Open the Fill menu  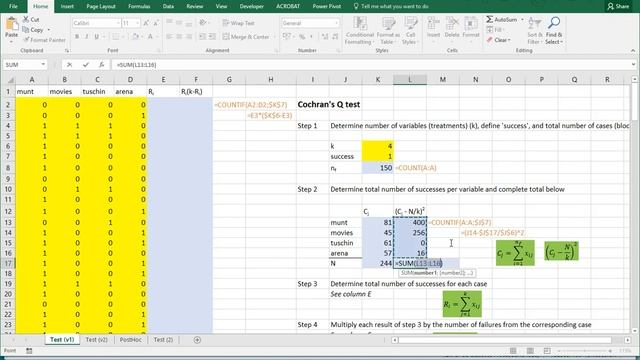click(x=495, y=30)
